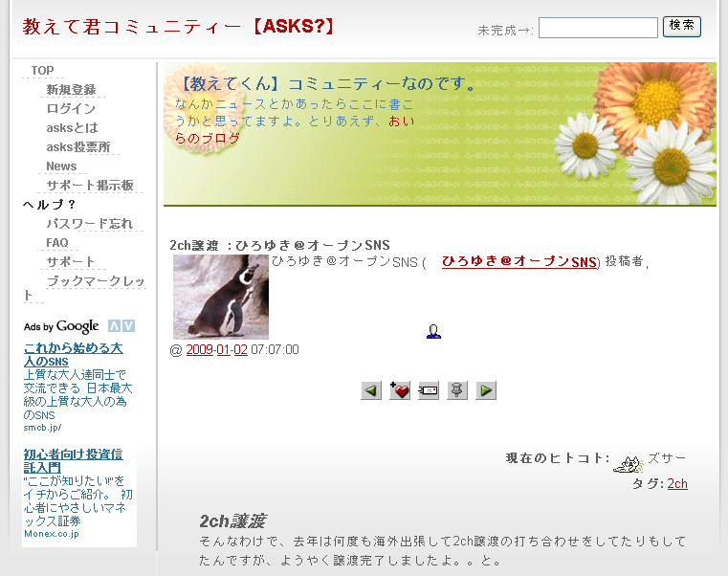Click the green previous-post arrow icon
This screenshot has height=576, width=728.
pos(371,390)
